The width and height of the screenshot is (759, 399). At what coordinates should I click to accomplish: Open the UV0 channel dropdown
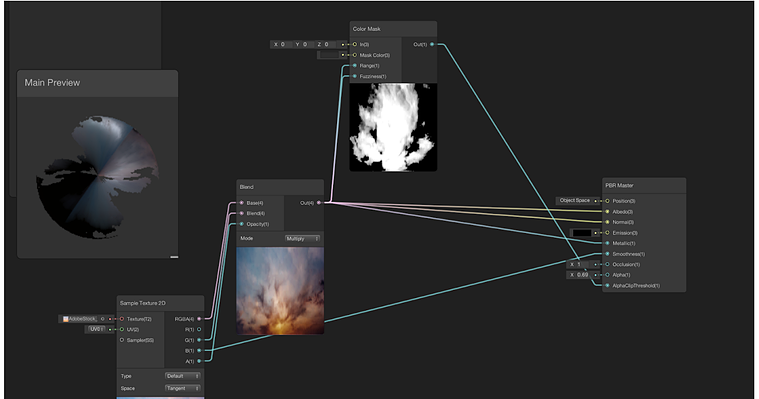point(97,329)
